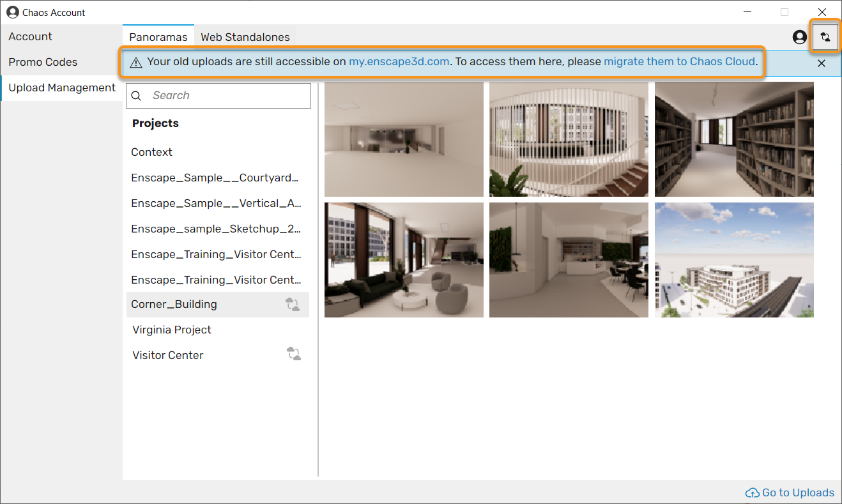Dismiss the old uploads notification banner
The width and height of the screenshot is (842, 504).
(822, 63)
